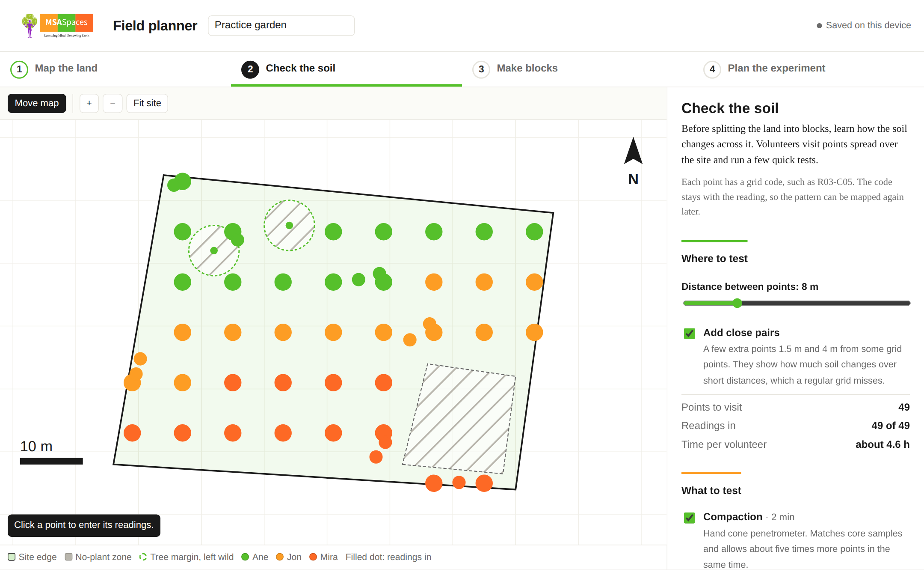This screenshot has width=924, height=578.
Task: Click step 1 circle number
Action: coord(19,69)
